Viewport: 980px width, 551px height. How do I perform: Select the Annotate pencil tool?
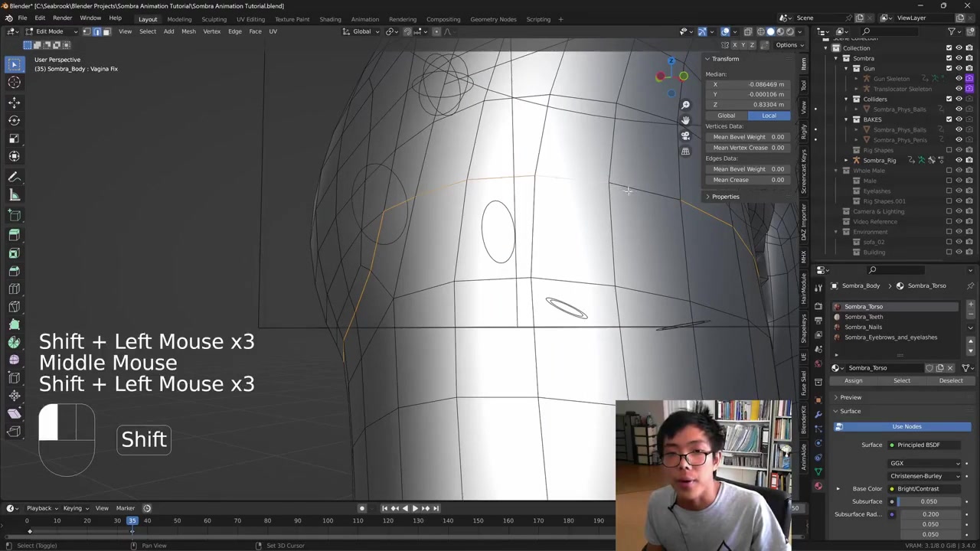tap(14, 177)
